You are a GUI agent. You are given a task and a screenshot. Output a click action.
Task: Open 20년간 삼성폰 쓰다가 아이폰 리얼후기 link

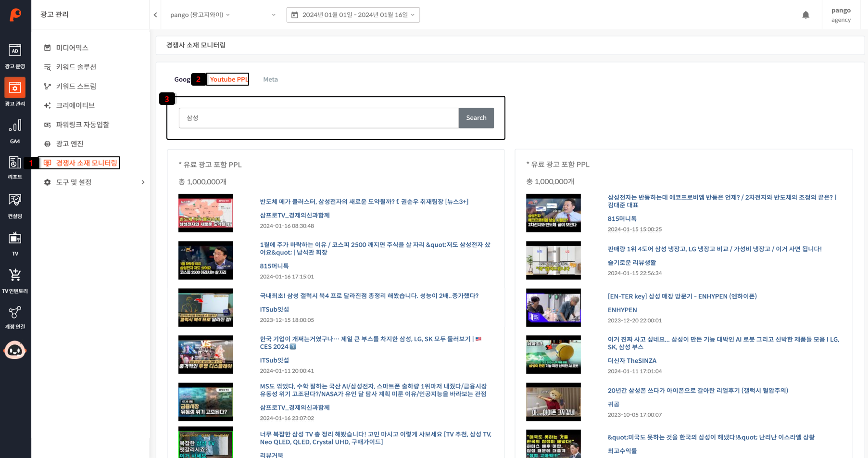point(698,391)
